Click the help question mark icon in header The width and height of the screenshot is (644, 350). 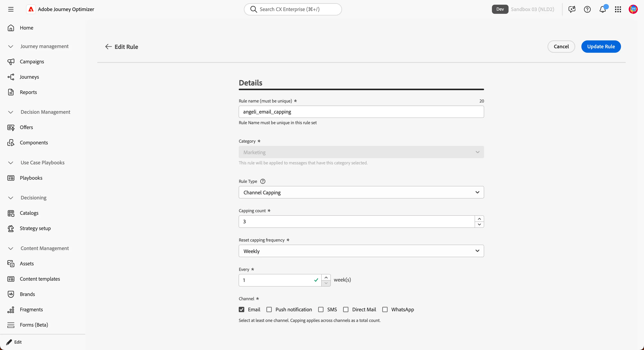pos(587,9)
